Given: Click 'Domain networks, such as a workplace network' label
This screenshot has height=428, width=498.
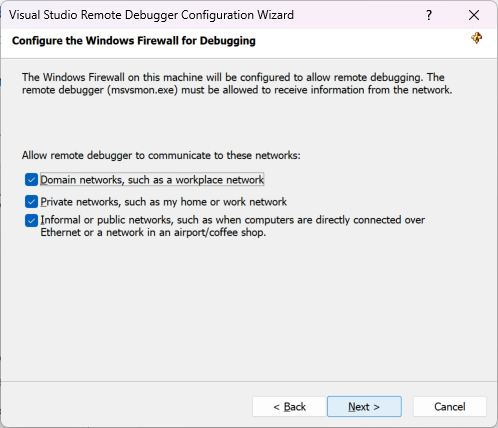Looking at the screenshot, I should pos(152,180).
